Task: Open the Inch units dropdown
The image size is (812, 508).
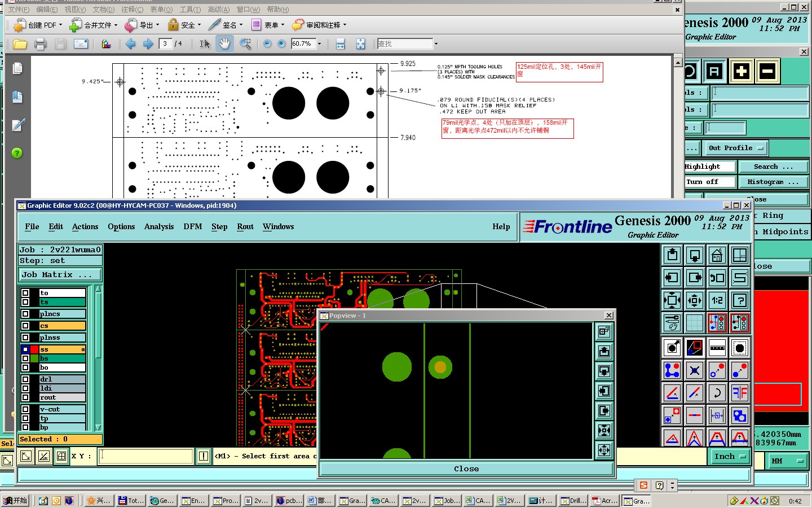Action: click(x=730, y=456)
